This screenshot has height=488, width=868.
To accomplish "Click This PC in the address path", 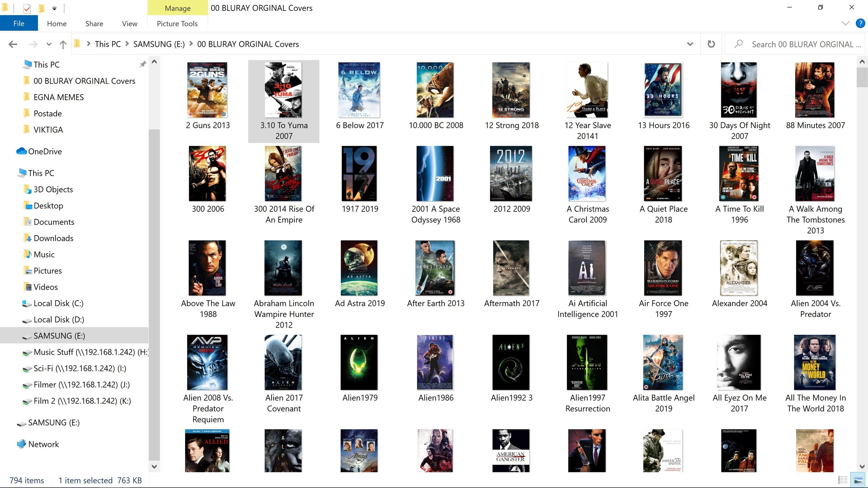I will coord(108,44).
